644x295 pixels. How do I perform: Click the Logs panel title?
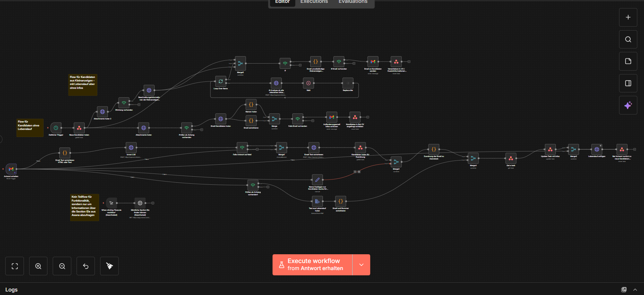point(12,290)
